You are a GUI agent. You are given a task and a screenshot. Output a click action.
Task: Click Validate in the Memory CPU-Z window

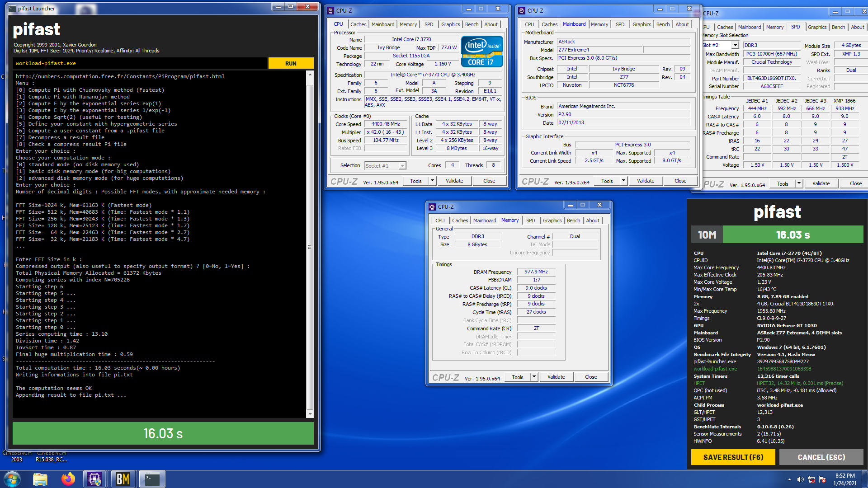(556, 377)
